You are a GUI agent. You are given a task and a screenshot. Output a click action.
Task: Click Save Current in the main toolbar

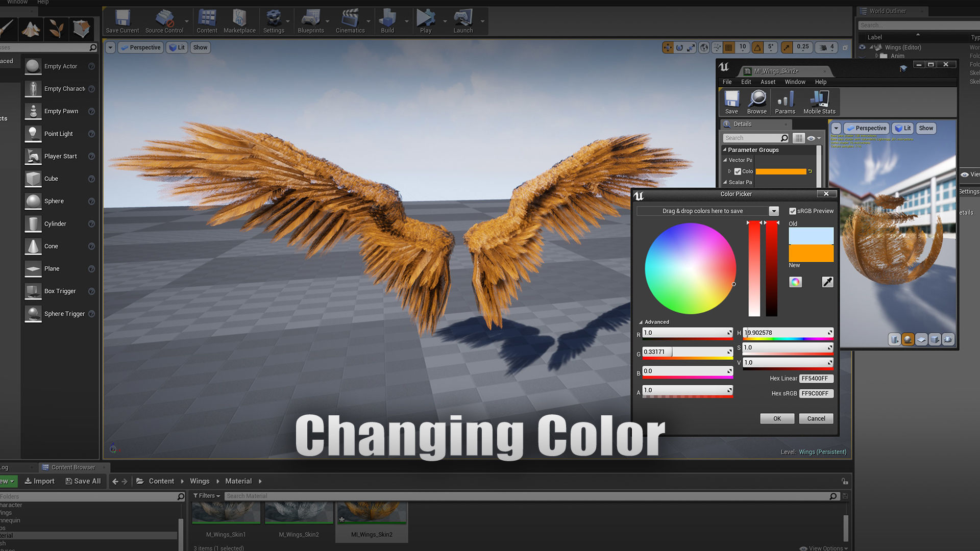pyautogui.click(x=122, y=21)
